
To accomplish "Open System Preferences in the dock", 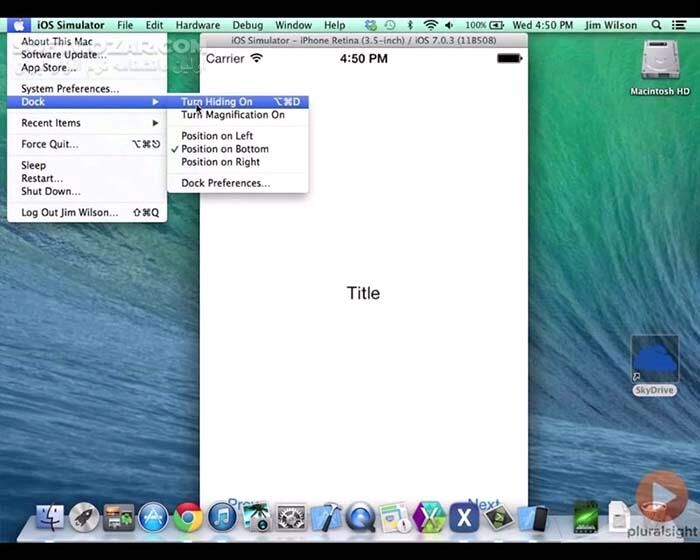I will (291, 517).
